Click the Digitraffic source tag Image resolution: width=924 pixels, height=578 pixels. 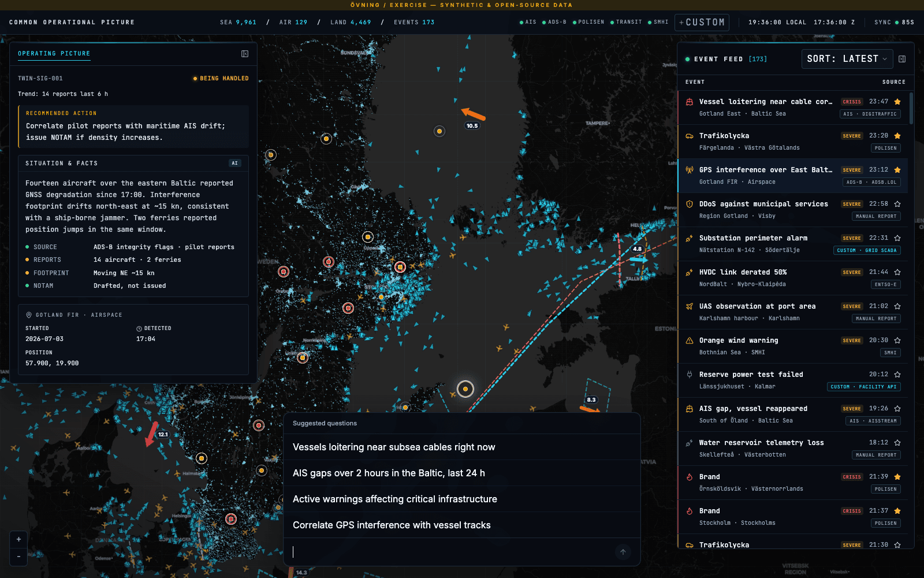pyautogui.click(x=870, y=114)
